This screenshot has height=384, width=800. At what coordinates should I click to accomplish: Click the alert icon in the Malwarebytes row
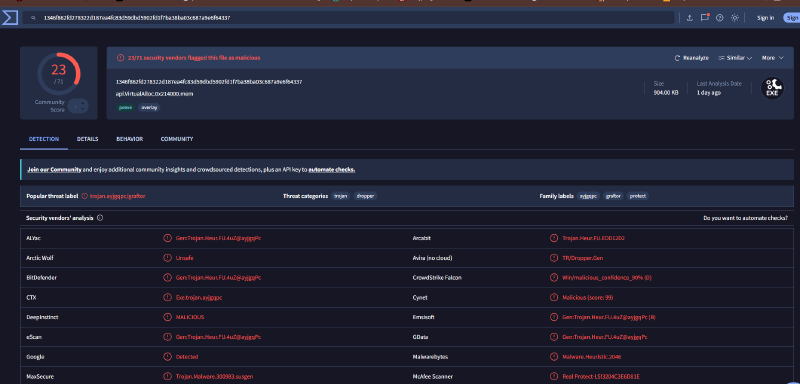(x=554, y=357)
